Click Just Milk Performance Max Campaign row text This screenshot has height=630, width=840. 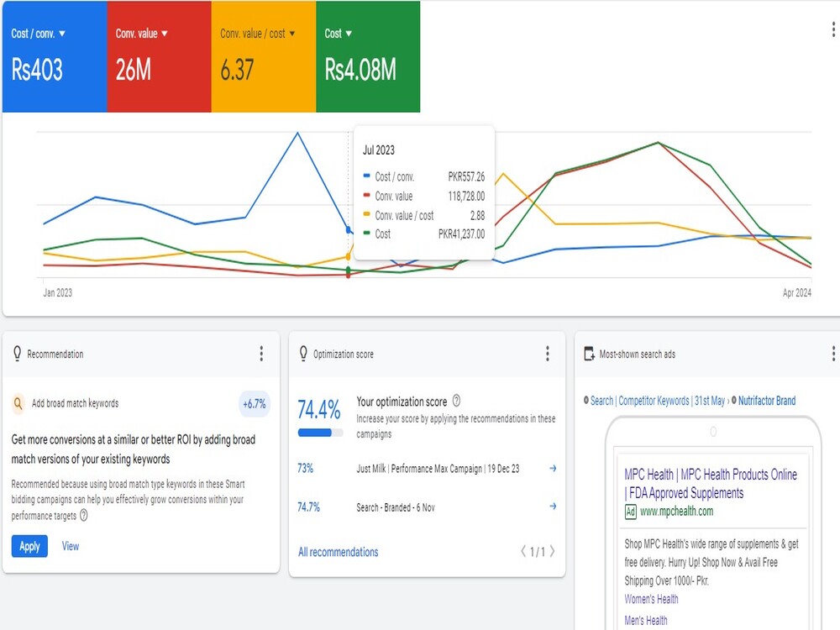coord(438,469)
